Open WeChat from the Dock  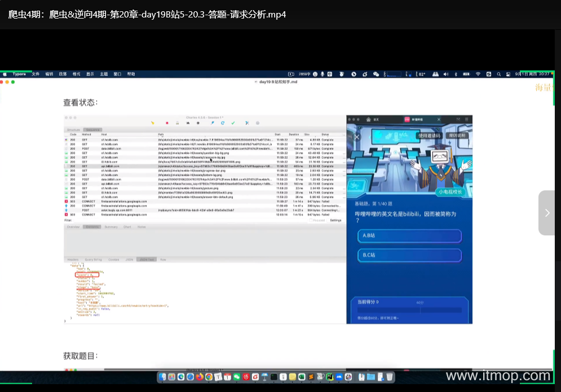click(x=237, y=376)
